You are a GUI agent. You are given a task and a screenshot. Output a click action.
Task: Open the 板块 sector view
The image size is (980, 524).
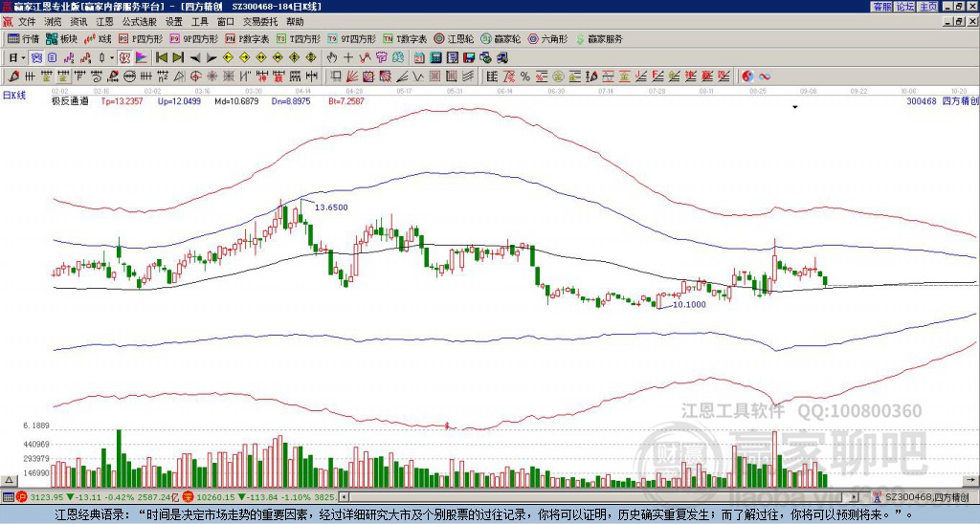coord(61,38)
